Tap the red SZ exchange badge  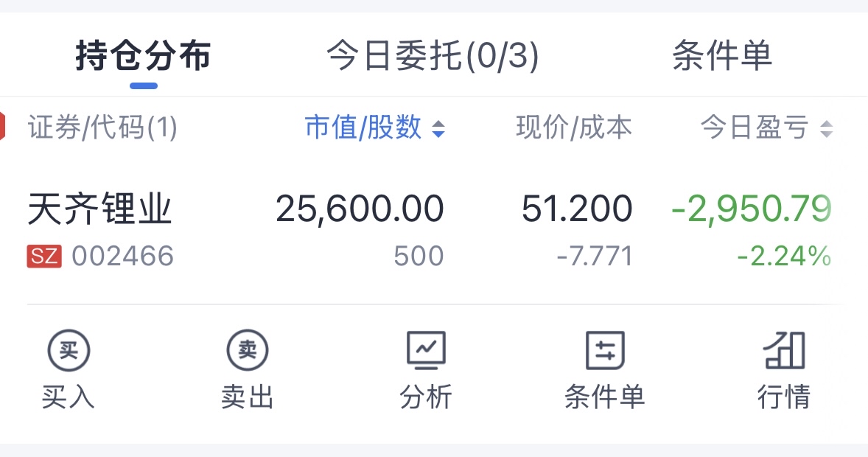[x=44, y=257]
